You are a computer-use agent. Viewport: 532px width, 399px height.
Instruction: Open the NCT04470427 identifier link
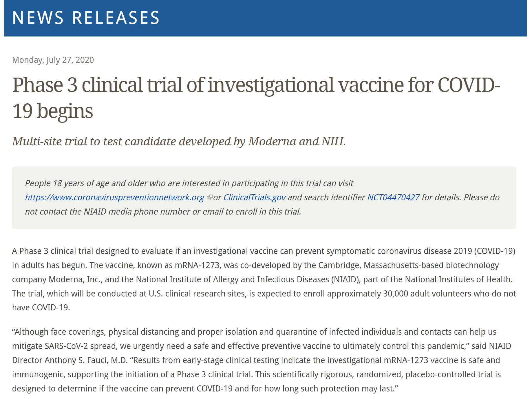[x=393, y=197]
